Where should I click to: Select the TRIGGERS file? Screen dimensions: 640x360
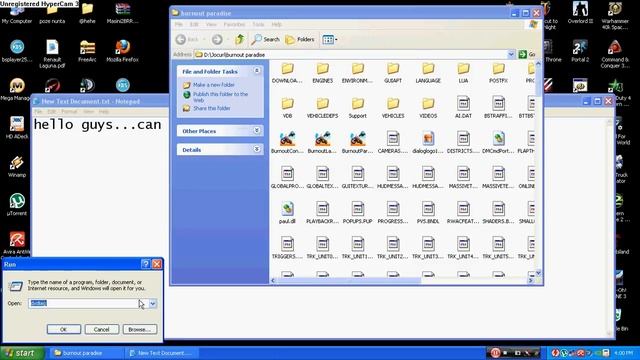287,248
